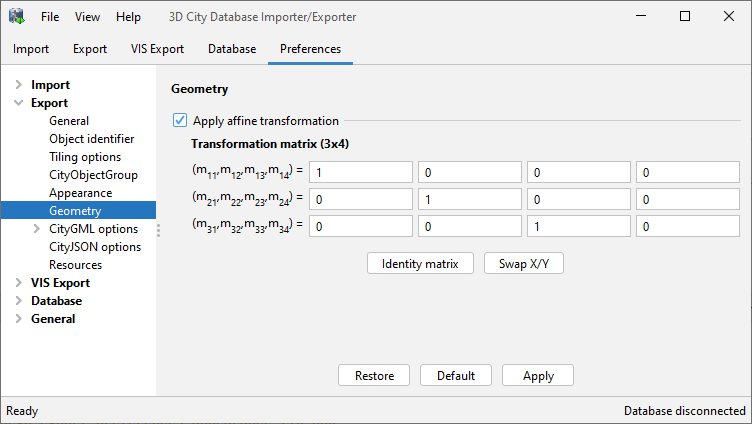The image size is (752, 424).
Task: Click the Default button
Action: pos(456,375)
